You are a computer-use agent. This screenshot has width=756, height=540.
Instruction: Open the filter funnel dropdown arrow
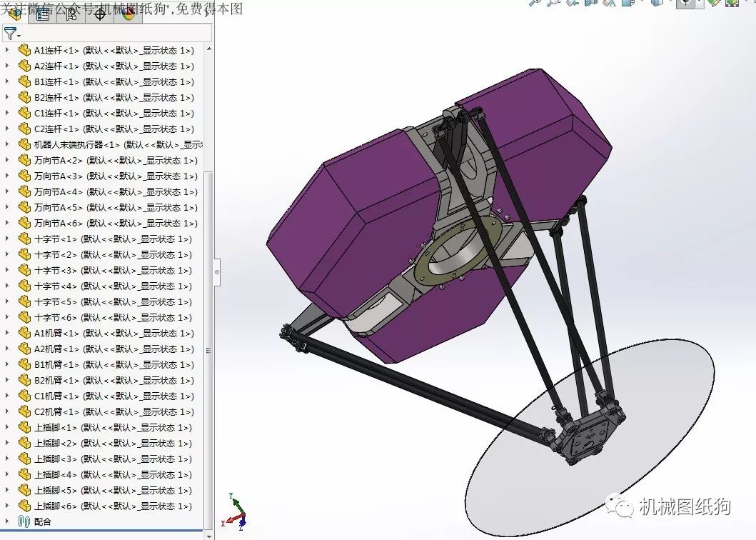tap(19, 36)
